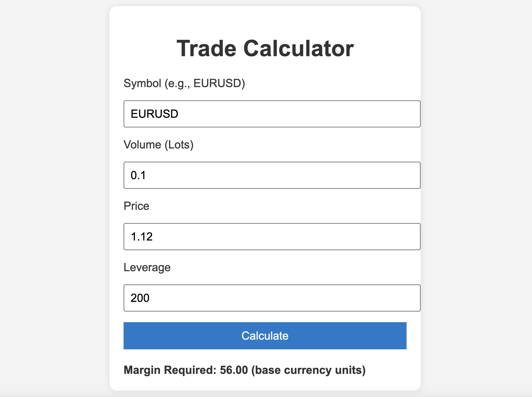
Task: Click the Leverage label text
Action: pos(147,267)
